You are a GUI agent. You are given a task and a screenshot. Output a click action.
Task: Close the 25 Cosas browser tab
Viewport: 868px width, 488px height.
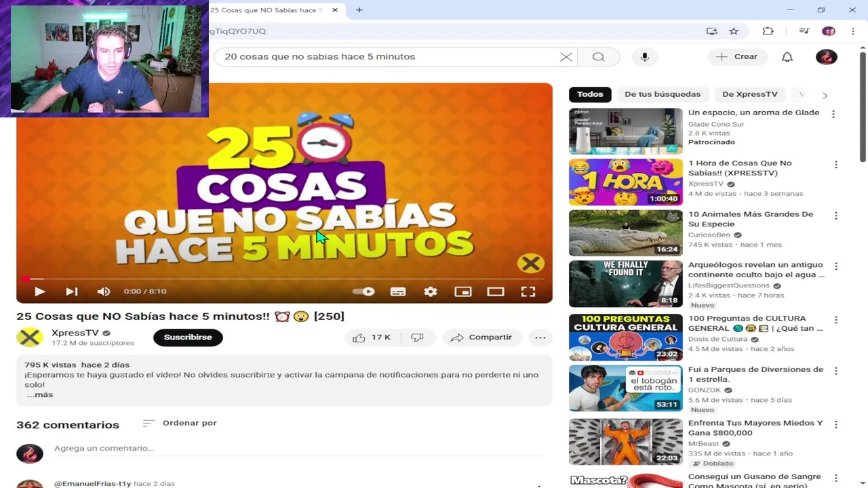pyautogui.click(x=334, y=10)
